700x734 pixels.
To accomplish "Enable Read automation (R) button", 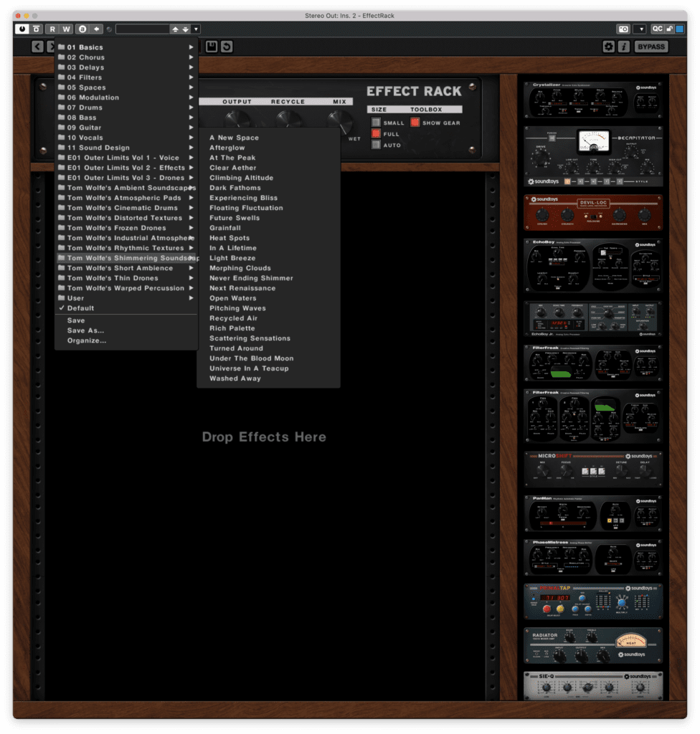I will click(52, 29).
